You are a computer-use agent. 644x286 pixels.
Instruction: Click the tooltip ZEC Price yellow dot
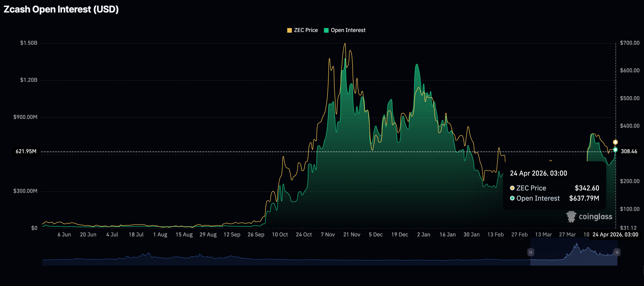[512, 188]
